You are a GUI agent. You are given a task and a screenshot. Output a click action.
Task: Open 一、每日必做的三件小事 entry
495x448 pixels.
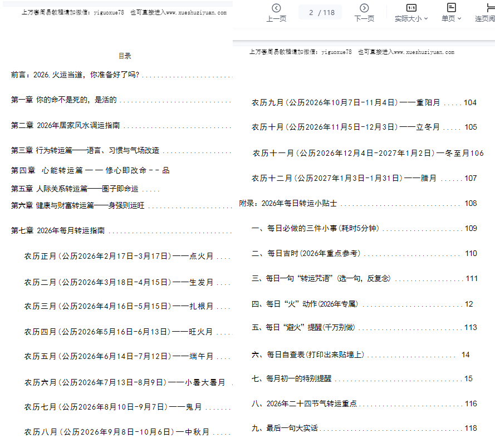tap(364, 228)
